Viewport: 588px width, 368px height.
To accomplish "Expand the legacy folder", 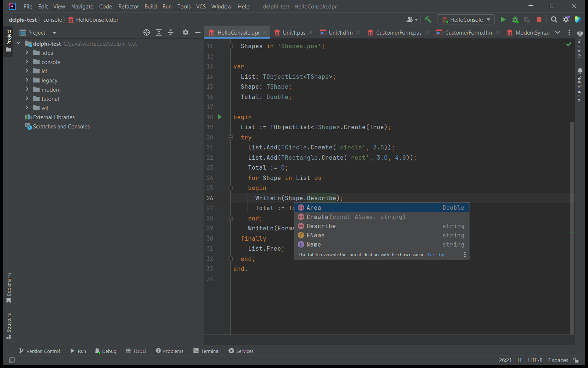I will tap(27, 80).
